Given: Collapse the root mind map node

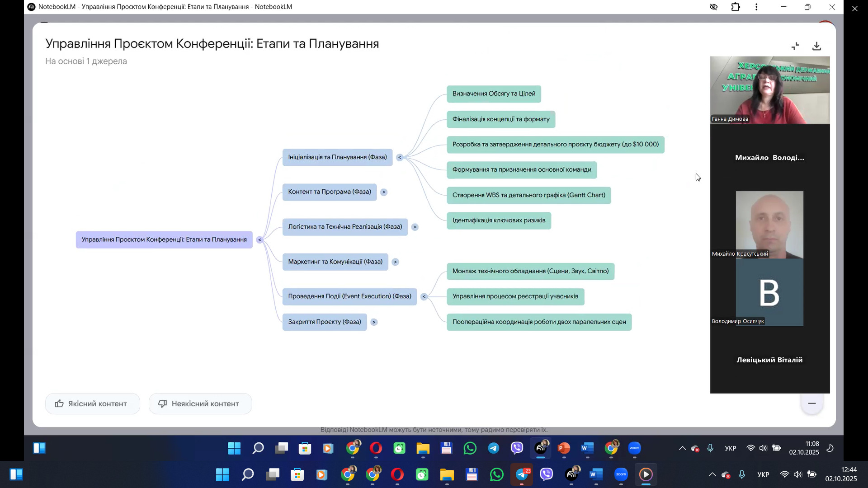Looking at the screenshot, I should click(259, 239).
